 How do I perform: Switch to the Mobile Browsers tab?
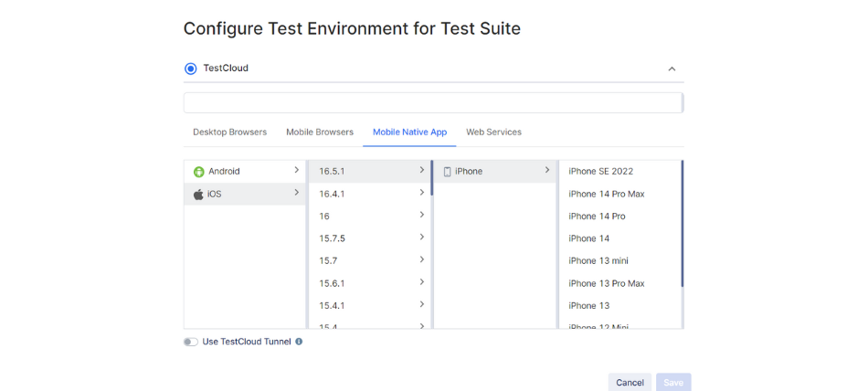pos(320,132)
